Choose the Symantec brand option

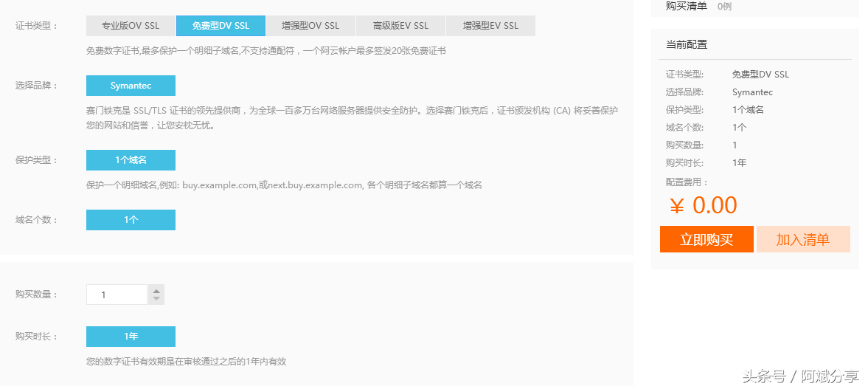[x=131, y=86]
